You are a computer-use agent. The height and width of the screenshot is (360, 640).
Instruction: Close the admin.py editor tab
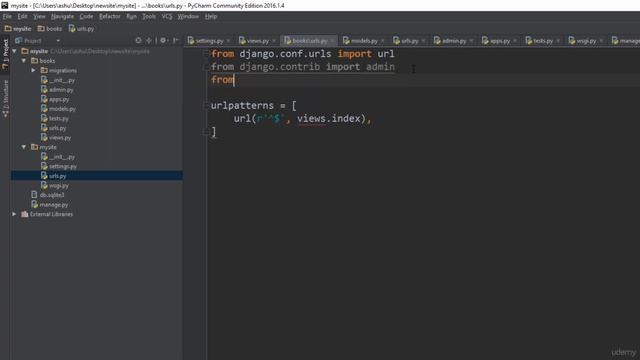(x=471, y=41)
